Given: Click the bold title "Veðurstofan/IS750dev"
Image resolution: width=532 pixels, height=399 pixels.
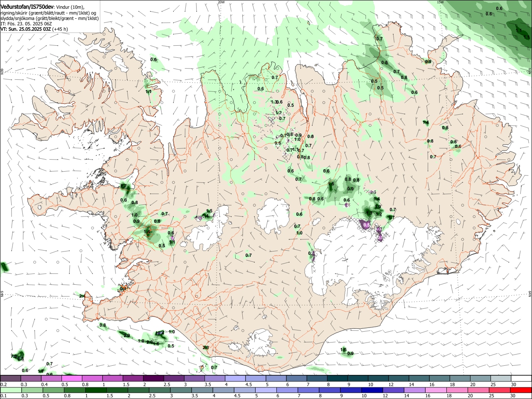Looking at the screenshot, I should [x=27, y=7].
